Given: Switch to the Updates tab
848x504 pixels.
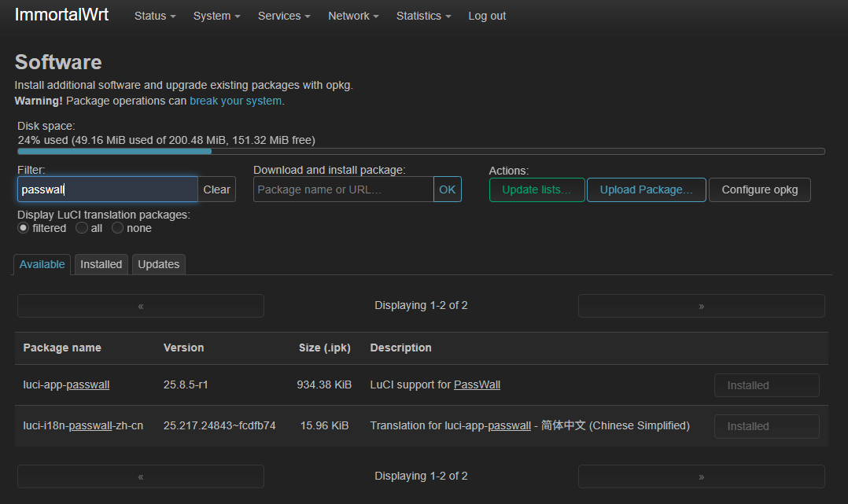Looking at the screenshot, I should point(159,264).
